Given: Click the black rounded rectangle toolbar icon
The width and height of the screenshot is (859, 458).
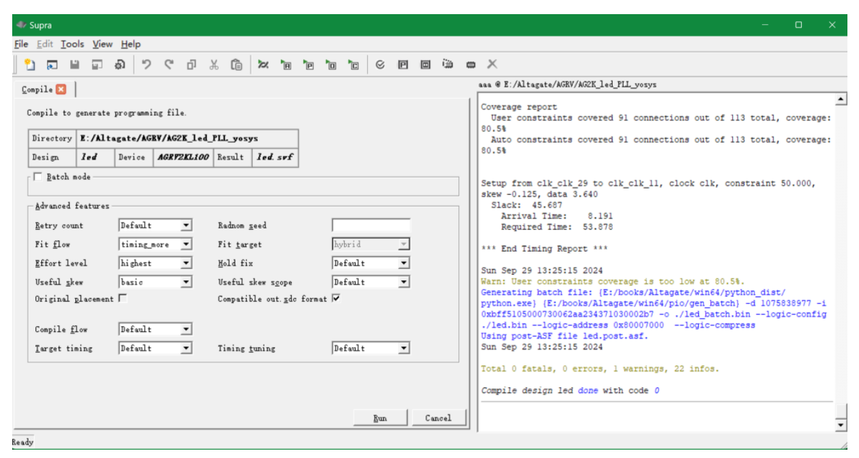Looking at the screenshot, I should (x=471, y=65).
